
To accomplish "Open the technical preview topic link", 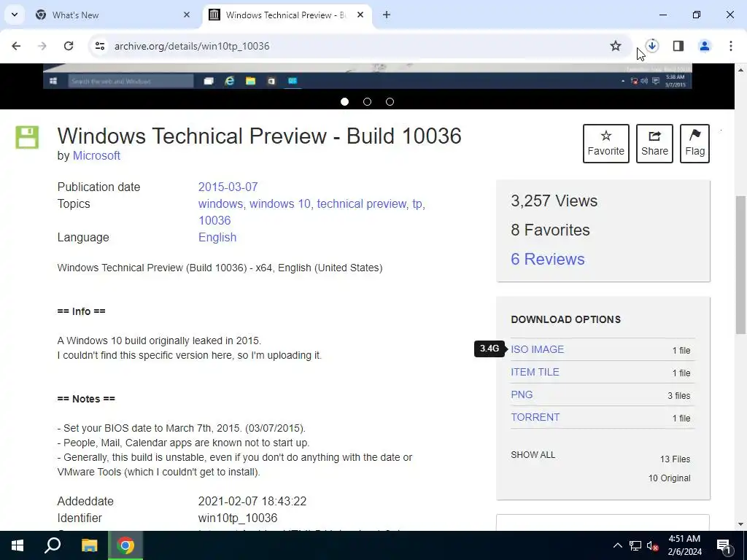I will coord(362,204).
